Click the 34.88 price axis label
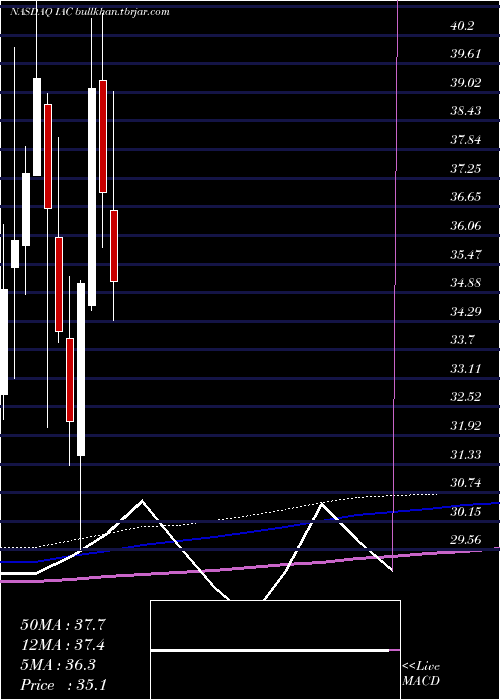This screenshot has width=500, height=700. pos(466,283)
